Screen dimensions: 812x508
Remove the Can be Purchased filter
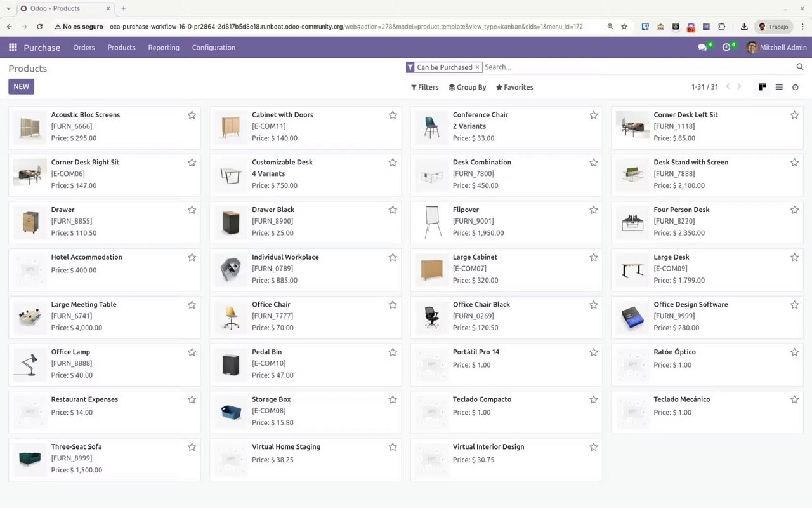477,67
